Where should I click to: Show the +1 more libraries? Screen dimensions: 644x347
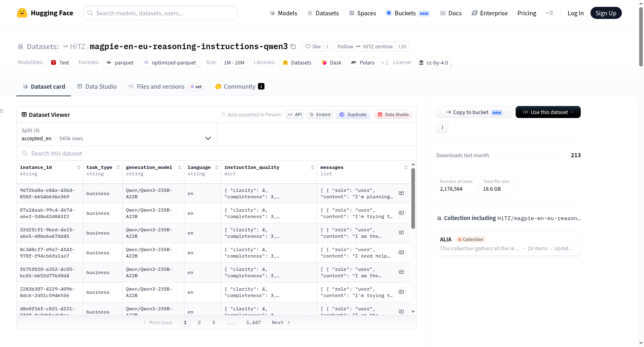pos(385,62)
